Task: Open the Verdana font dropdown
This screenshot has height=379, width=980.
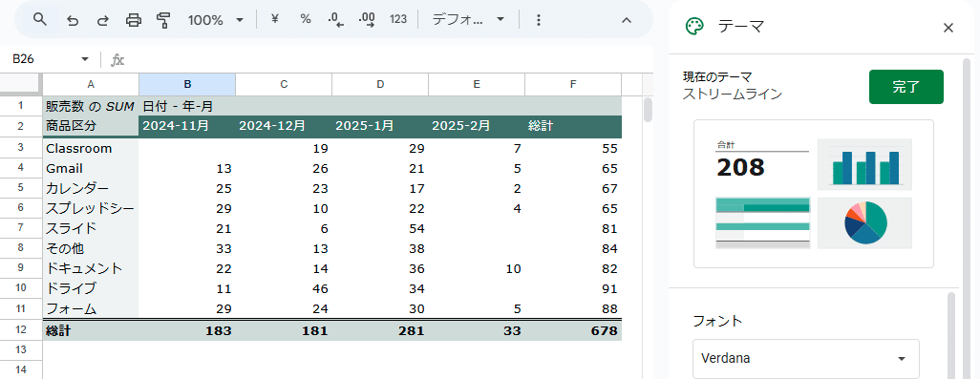Action: pyautogui.click(x=805, y=358)
